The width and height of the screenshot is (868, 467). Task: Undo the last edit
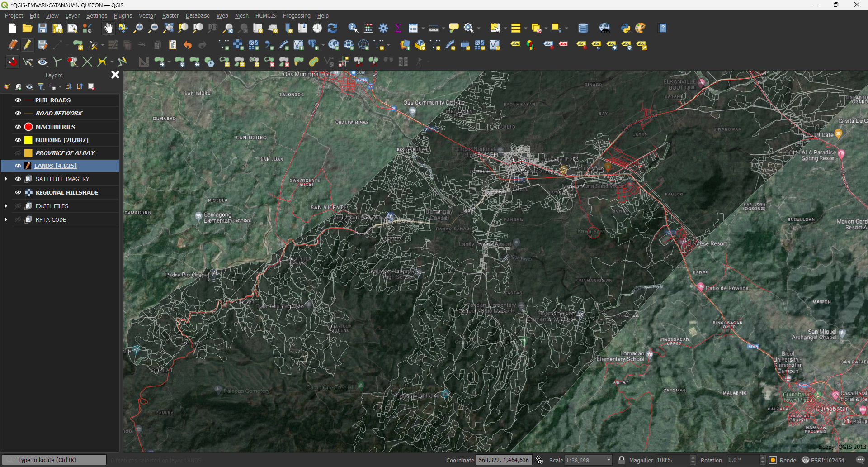click(188, 45)
